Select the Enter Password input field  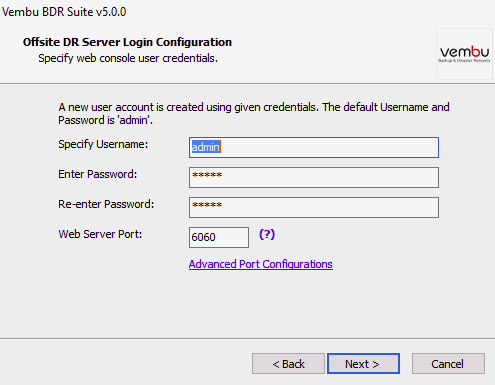pyautogui.click(x=314, y=177)
